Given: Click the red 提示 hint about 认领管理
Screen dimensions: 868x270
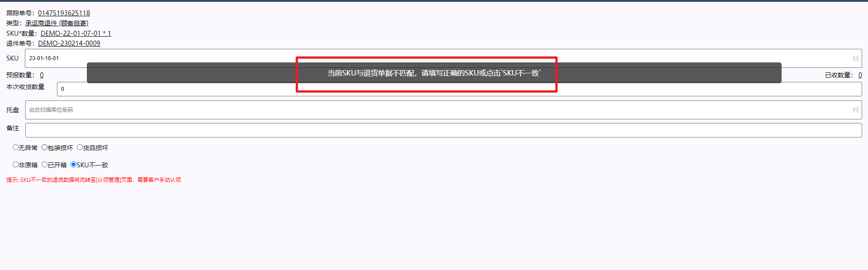Looking at the screenshot, I should pyautogui.click(x=94, y=180).
